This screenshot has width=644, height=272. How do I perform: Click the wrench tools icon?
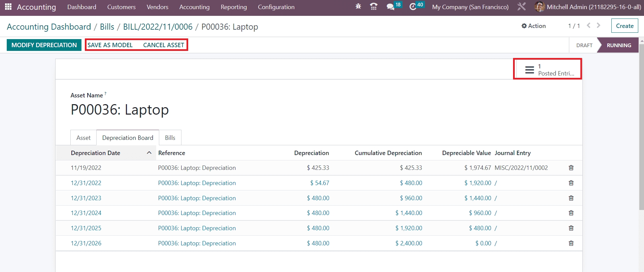pos(521,7)
